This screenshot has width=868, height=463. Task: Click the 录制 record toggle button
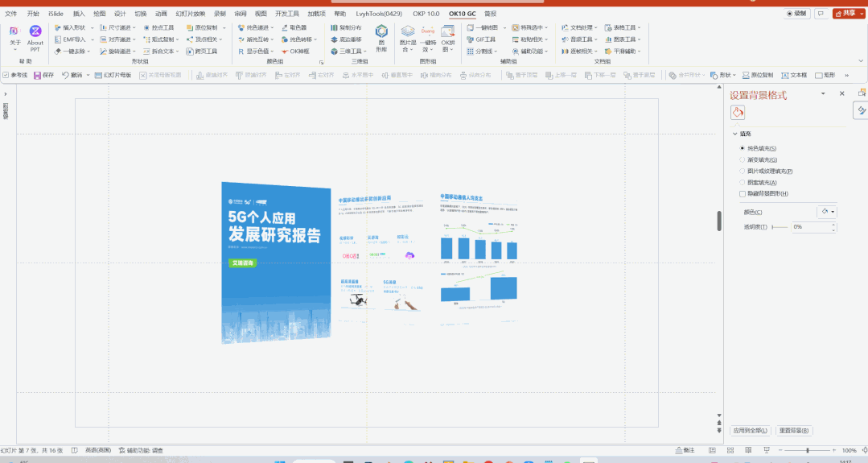[x=798, y=14]
